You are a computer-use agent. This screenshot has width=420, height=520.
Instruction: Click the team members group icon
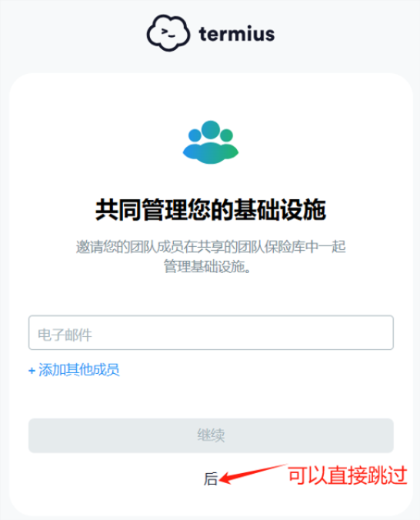[211, 142]
